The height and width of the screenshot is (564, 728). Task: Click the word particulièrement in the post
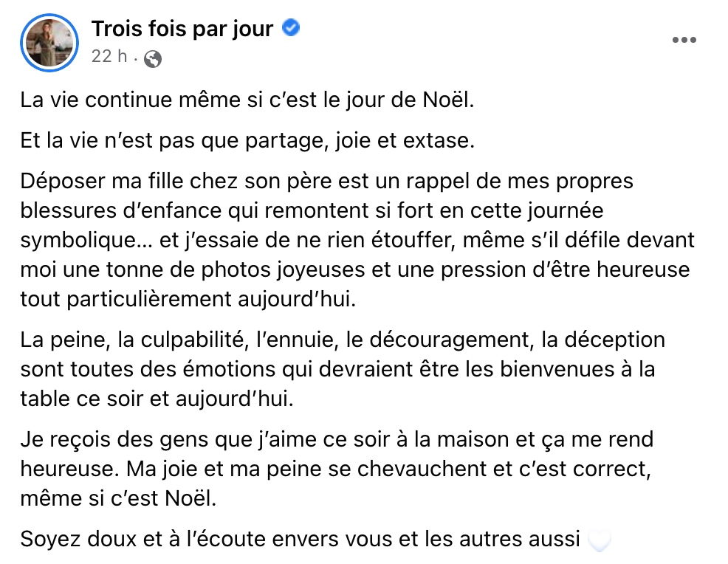tap(149, 300)
